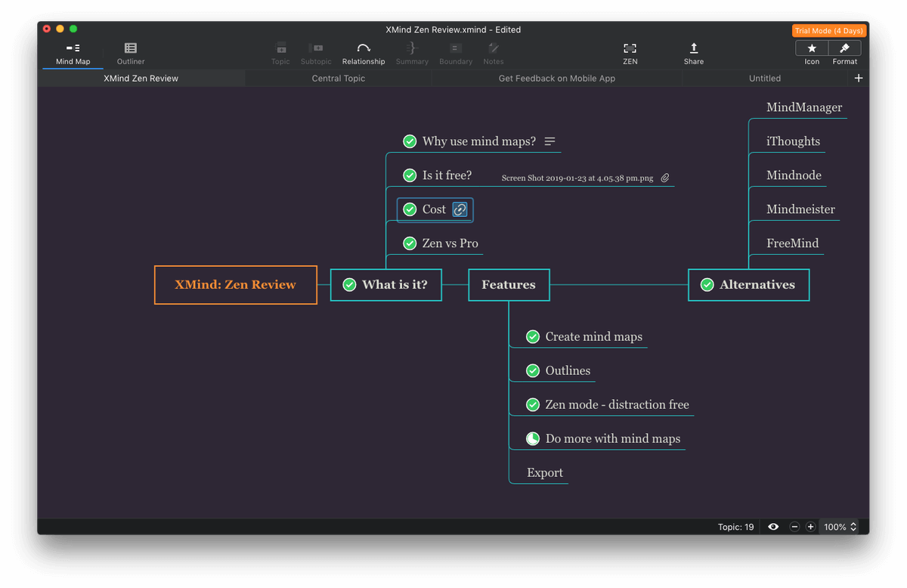
Task: Select the Zen vs Pro text
Action: click(x=450, y=243)
